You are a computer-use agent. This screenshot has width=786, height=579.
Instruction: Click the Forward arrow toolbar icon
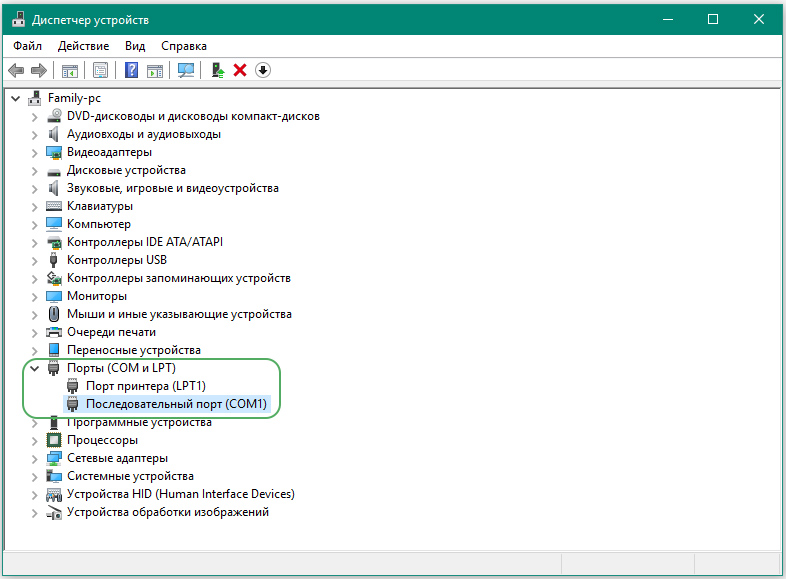pyautogui.click(x=39, y=70)
